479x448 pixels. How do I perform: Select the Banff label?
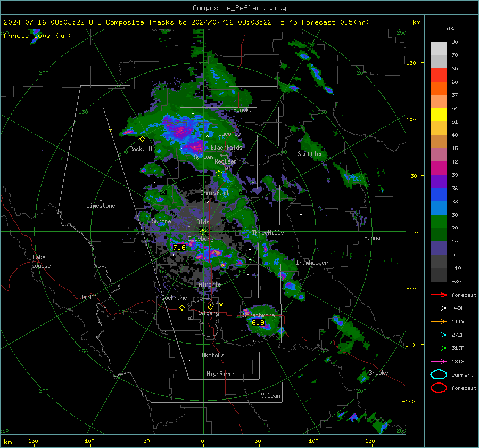[88, 297]
